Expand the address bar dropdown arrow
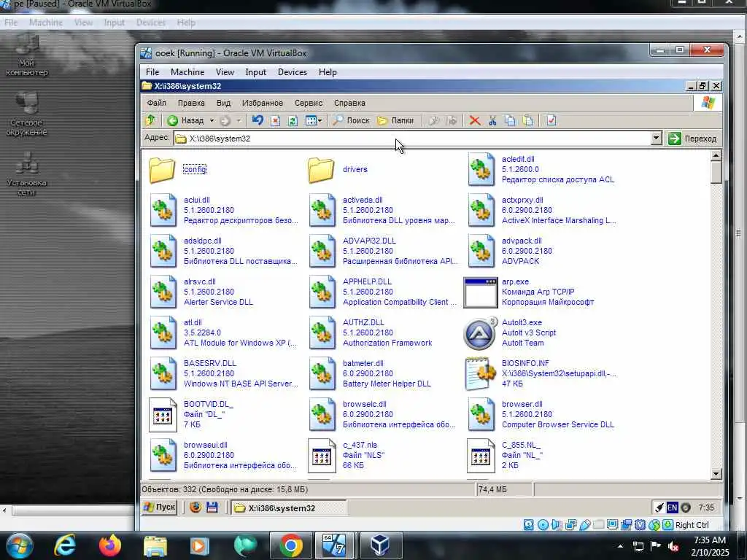Viewport: 747px width, 560px height. click(x=656, y=138)
